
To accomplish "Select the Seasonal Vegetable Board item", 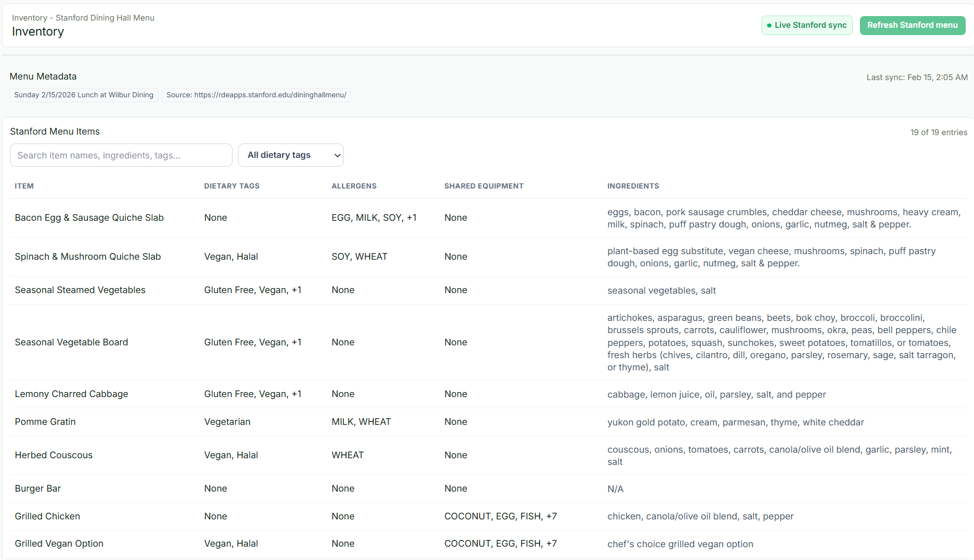I will 72,342.
